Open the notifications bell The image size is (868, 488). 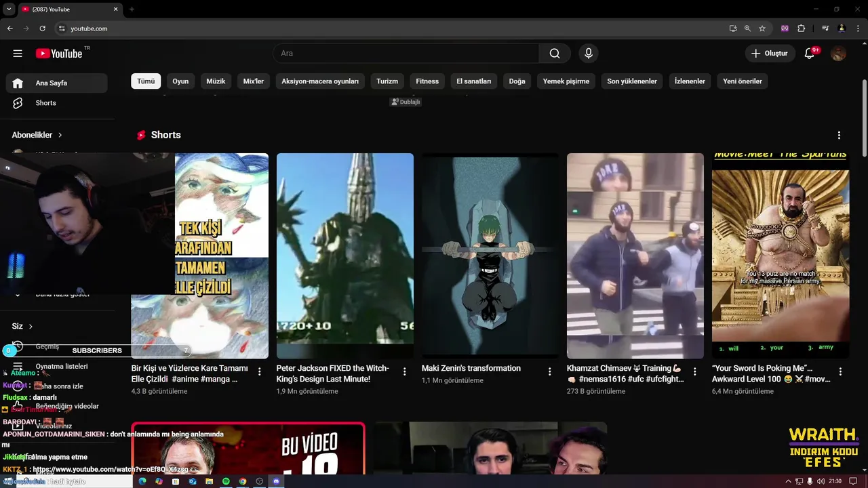click(810, 54)
